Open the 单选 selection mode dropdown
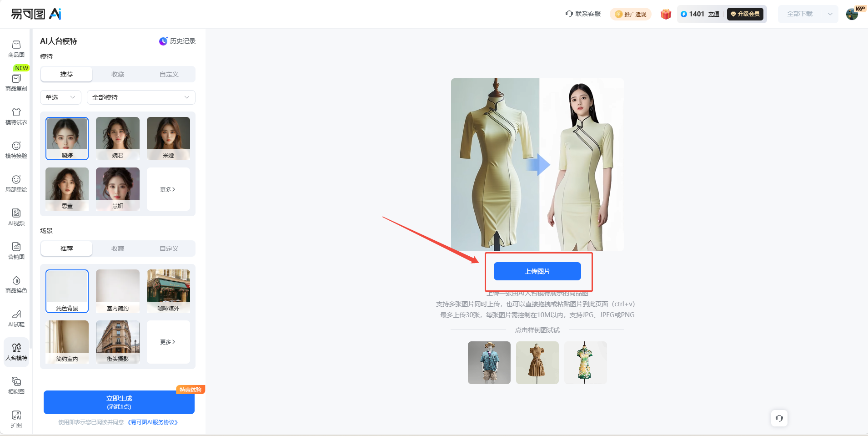The height and width of the screenshot is (436, 868). click(60, 97)
